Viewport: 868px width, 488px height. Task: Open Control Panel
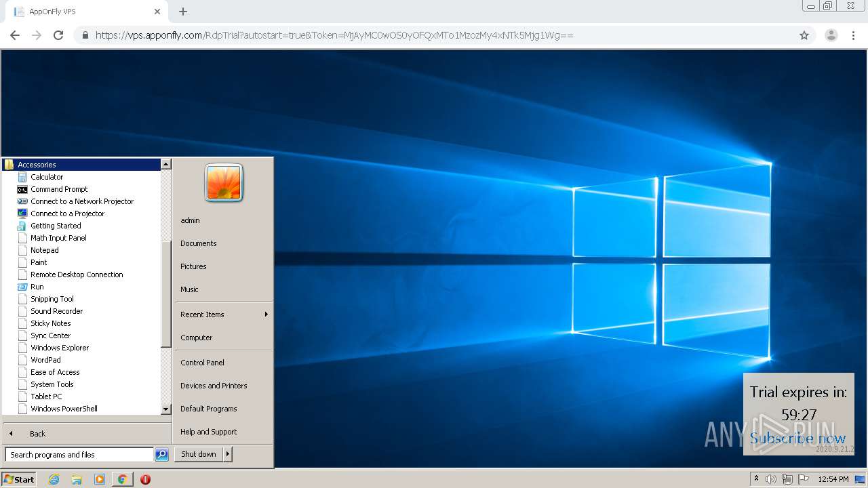tap(202, 363)
